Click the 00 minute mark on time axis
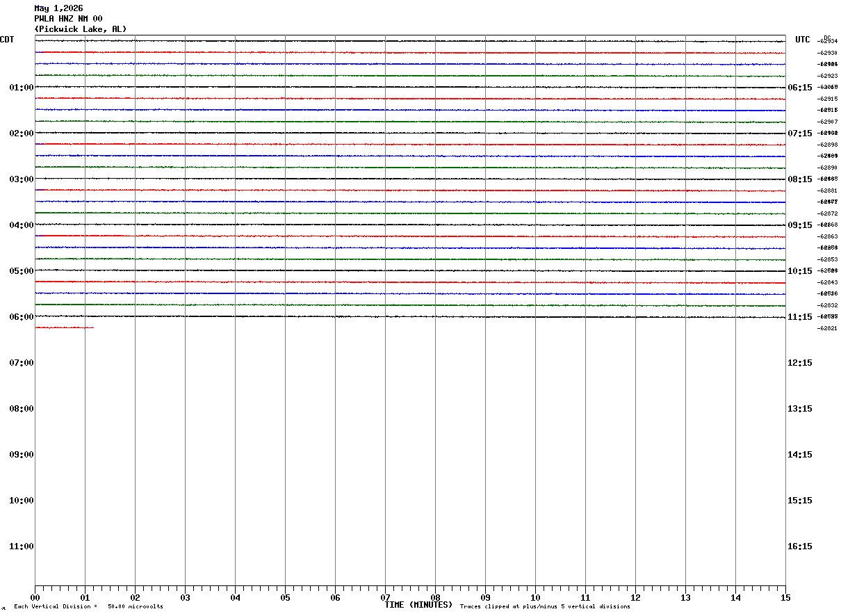841x616 pixels. pos(35,598)
